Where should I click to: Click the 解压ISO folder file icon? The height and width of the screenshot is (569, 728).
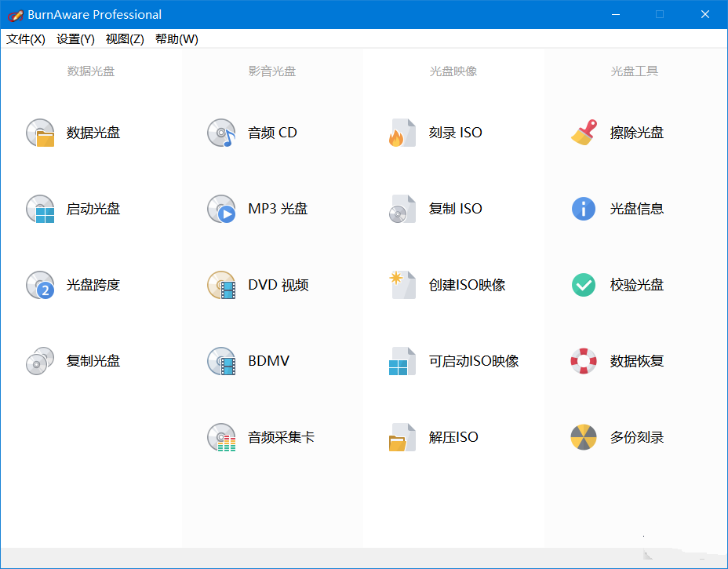pos(402,437)
